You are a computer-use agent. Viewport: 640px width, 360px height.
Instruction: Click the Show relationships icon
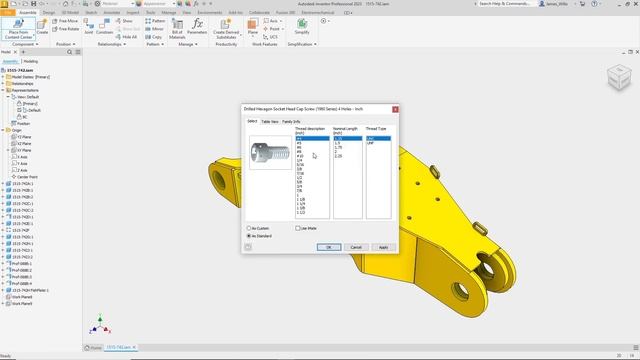(x=124, y=21)
